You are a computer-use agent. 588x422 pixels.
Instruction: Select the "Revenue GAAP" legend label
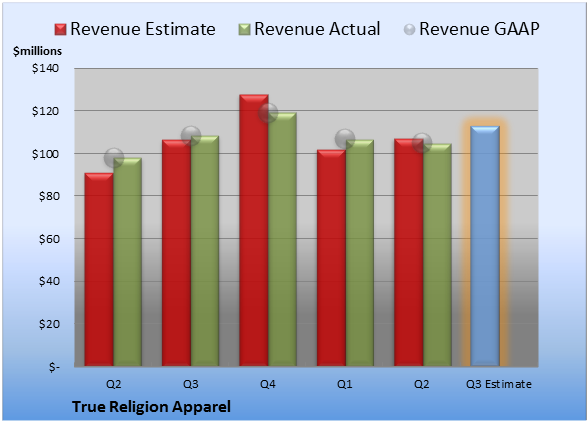coord(479,29)
